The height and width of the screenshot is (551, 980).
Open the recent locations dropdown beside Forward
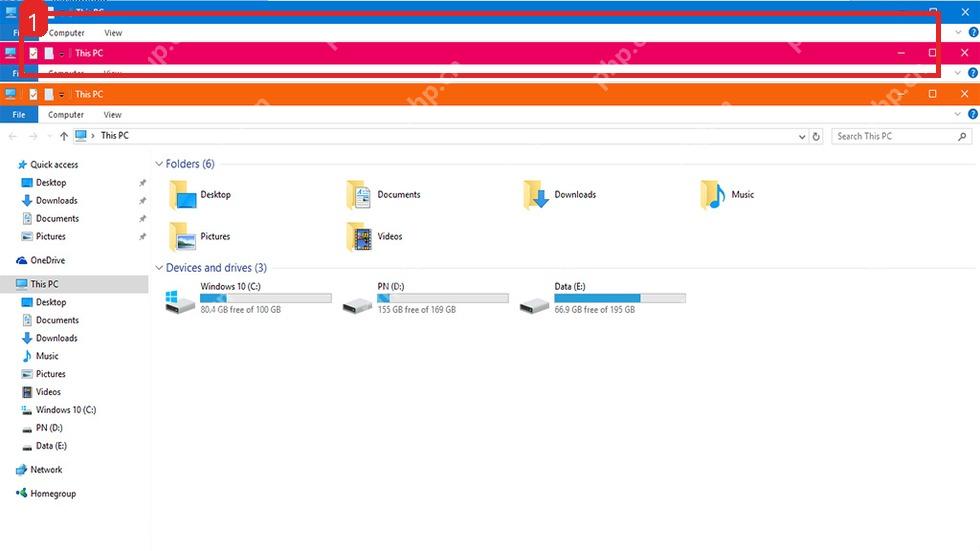coord(49,136)
